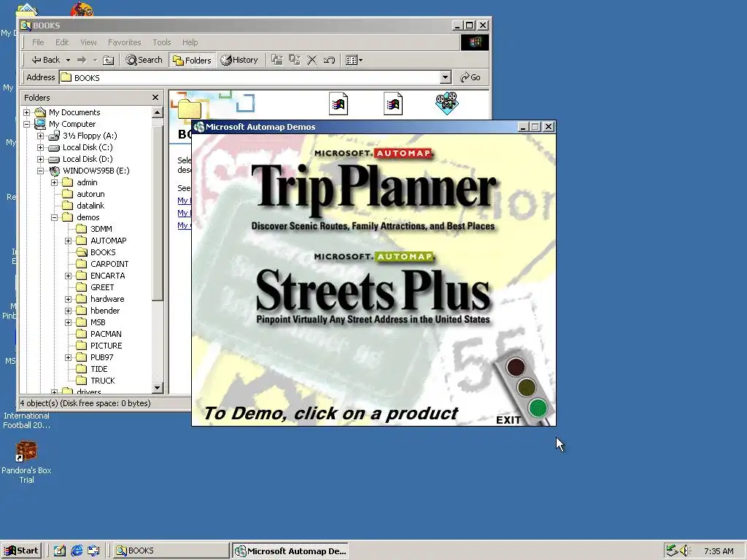Click the Back button in BOOKS window
The image size is (747, 560).
coord(45,60)
